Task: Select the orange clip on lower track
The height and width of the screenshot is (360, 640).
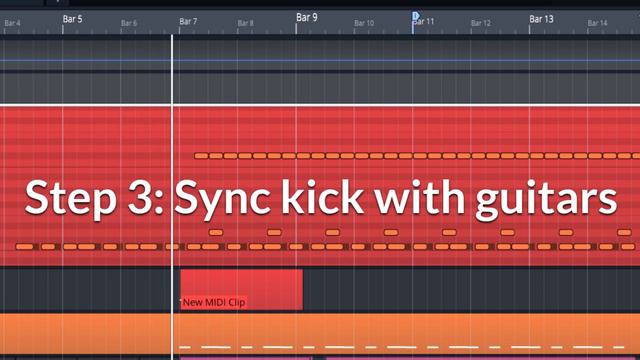Action: click(320, 333)
